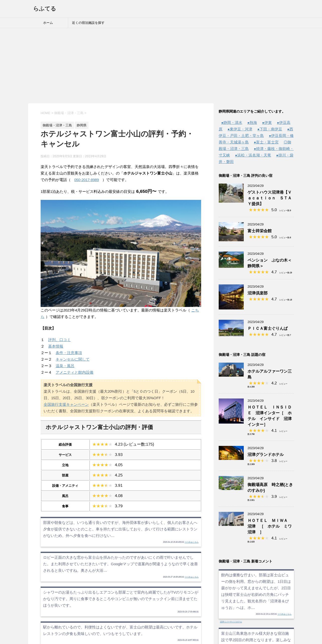
Task: Open the 下田・南伊豆 area link
Action: (x=270, y=129)
